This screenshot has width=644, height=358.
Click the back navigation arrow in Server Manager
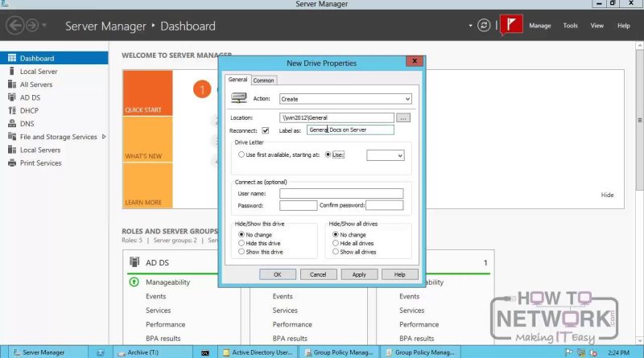click(x=14, y=26)
